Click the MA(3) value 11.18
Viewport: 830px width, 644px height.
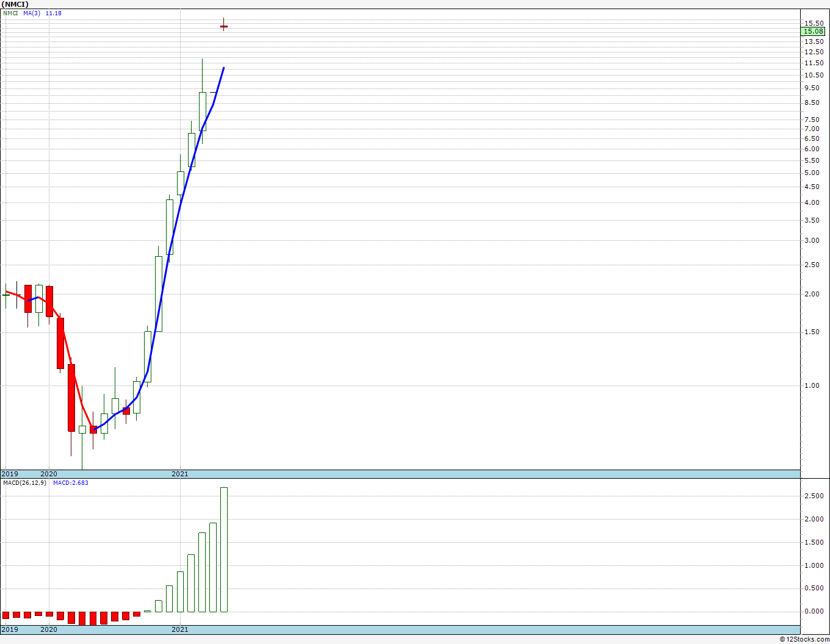click(54, 13)
